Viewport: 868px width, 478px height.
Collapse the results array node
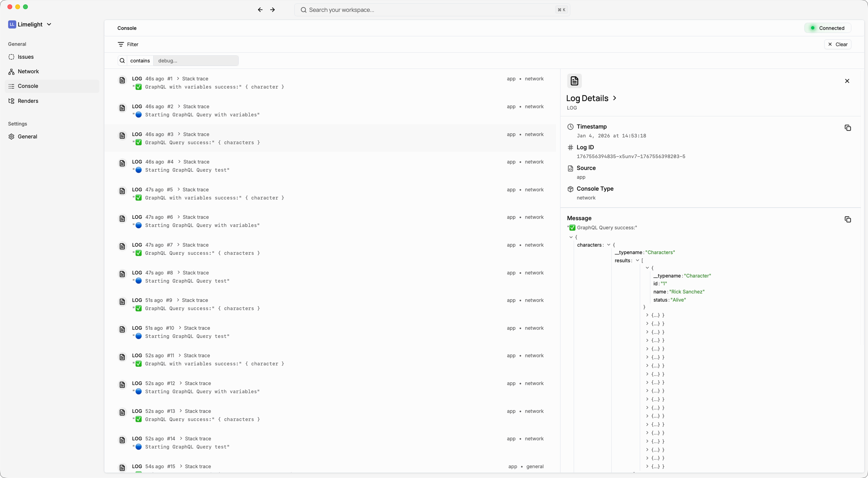[637, 261]
